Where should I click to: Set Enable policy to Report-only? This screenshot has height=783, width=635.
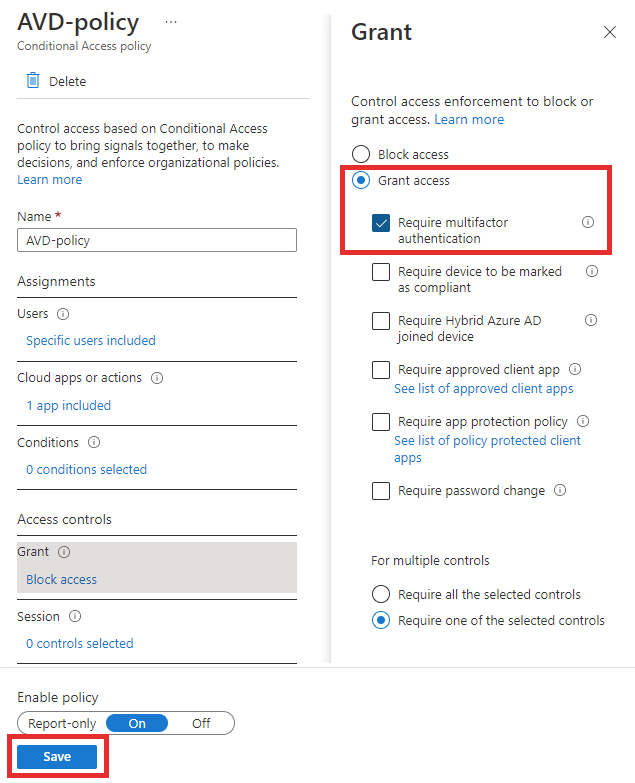point(62,724)
